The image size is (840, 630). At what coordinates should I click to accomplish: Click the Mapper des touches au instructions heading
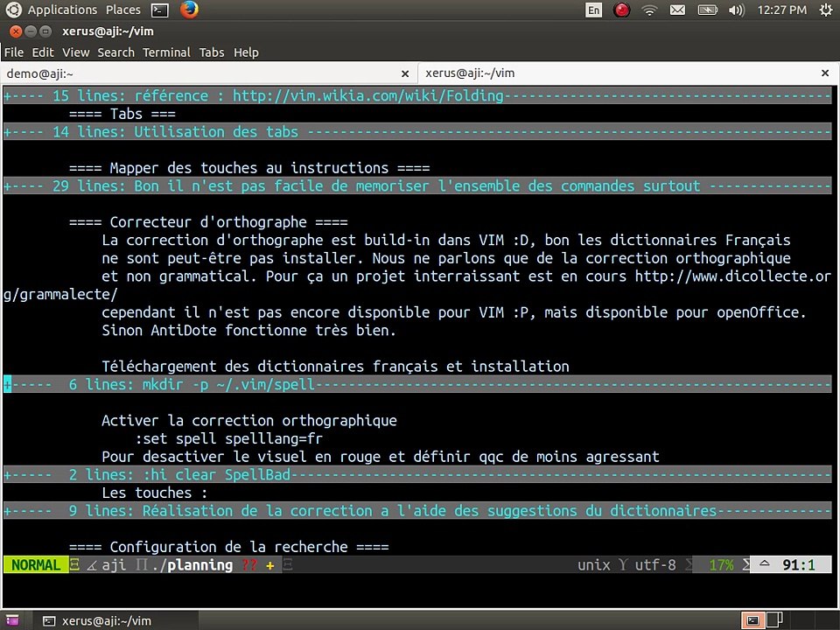click(x=249, y=168)
